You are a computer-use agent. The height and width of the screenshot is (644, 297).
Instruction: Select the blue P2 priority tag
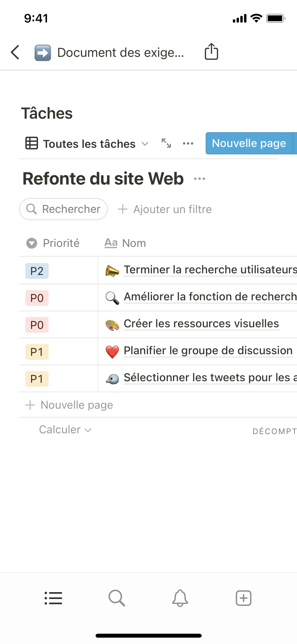pos(37,271)
